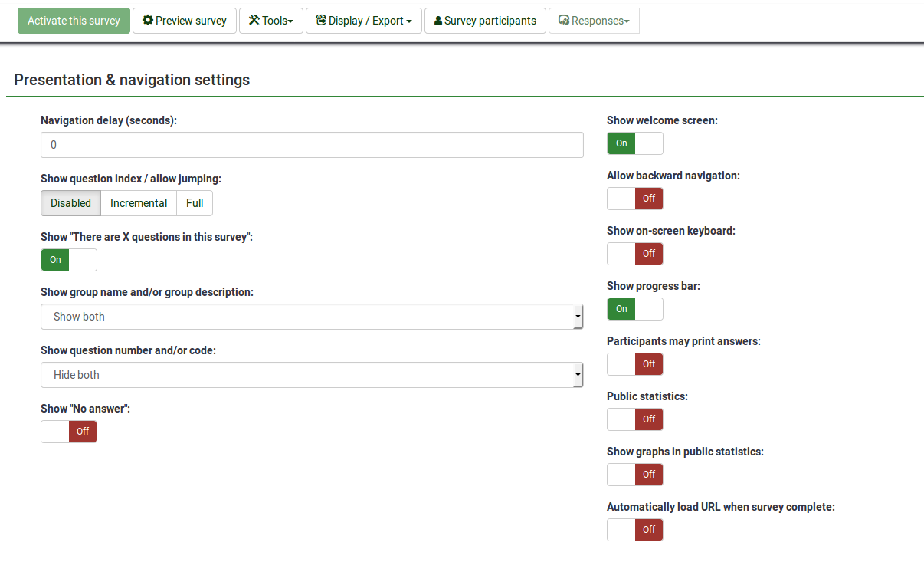Screen dimensions: 924x572
Task: Click Survey participants button
Action: coord(485,21)
